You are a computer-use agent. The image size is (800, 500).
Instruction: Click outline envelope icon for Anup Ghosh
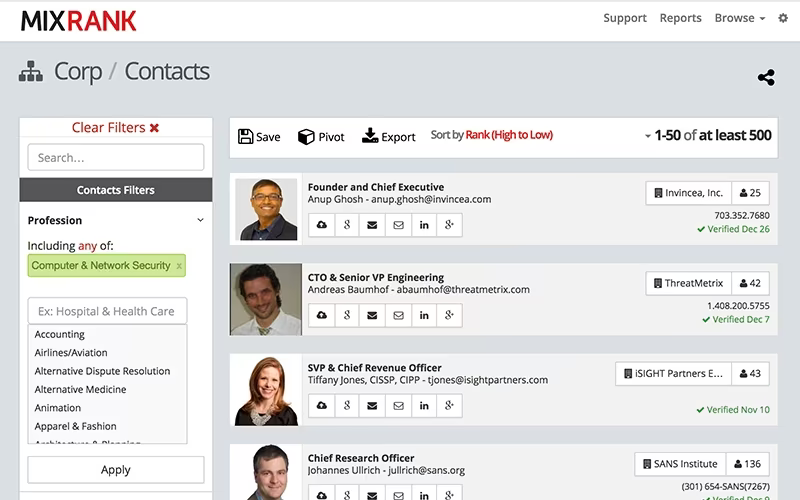click(398, 225)
